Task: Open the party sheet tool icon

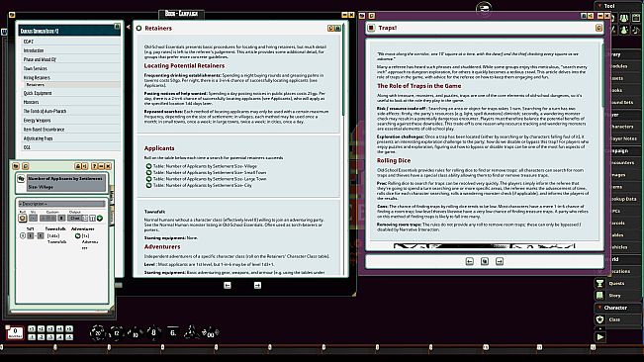Action: pyautogui.click(x=624, y=18)
